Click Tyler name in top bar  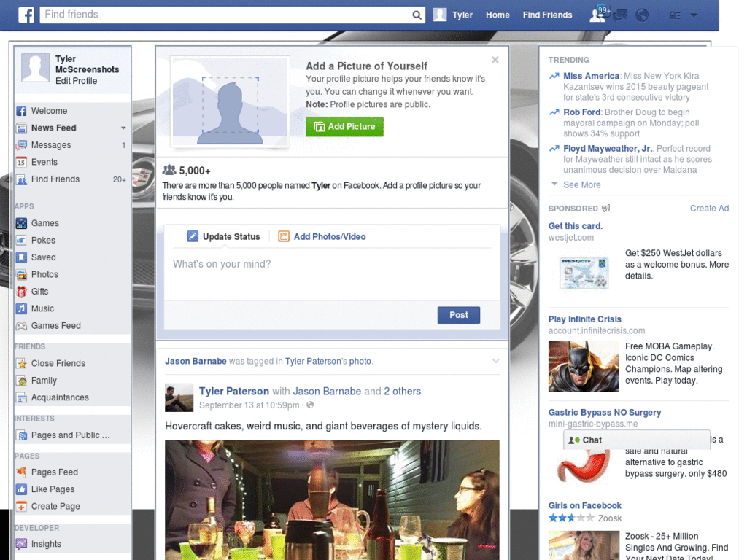[462, 15]
